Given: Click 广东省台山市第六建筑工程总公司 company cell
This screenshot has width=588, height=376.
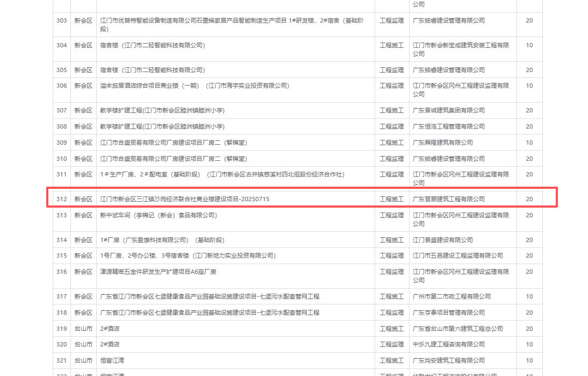Looking at the screenshot, I should click(x=457, y=329).
